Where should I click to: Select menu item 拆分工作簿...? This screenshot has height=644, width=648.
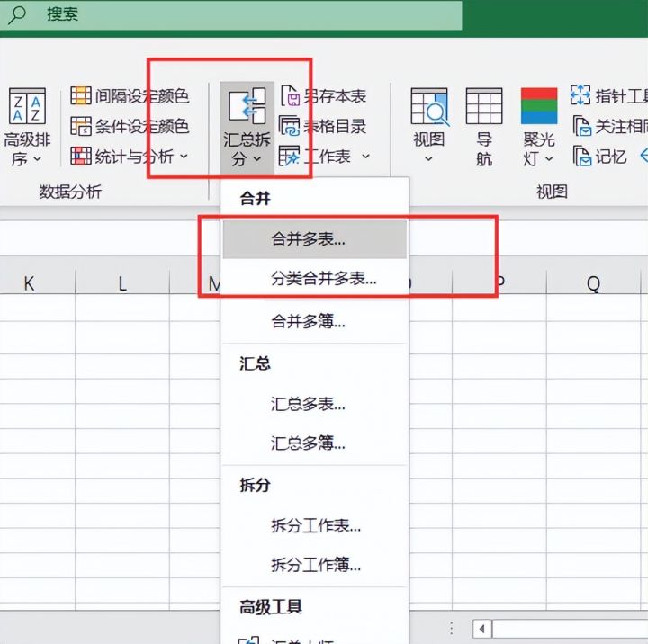coord(315,564)
